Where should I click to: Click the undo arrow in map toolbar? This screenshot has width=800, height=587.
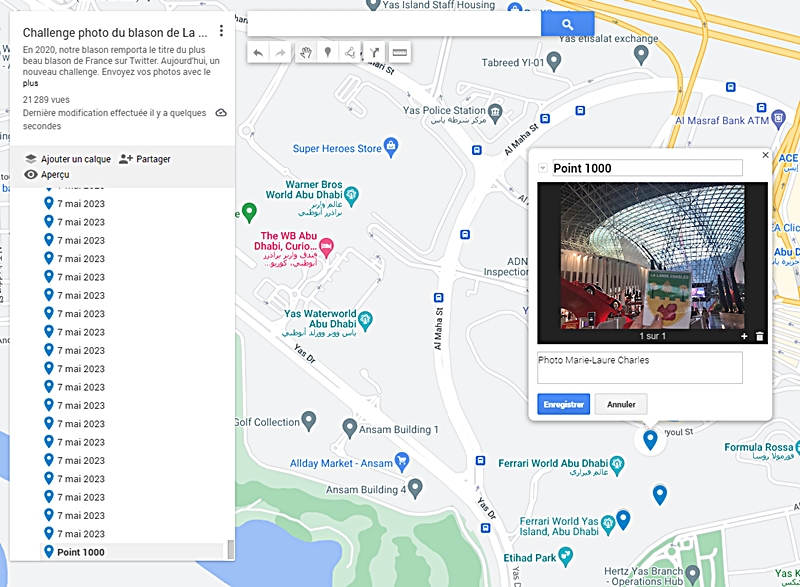(258, 52)
